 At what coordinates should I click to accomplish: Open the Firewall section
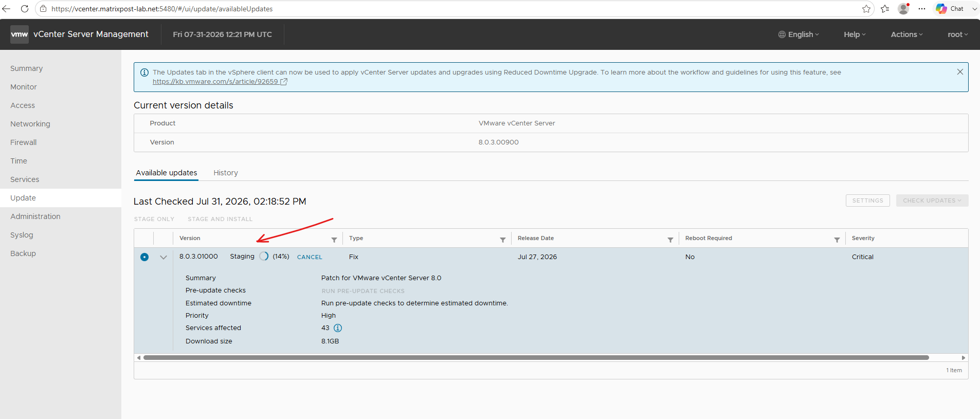coord(61,142)
